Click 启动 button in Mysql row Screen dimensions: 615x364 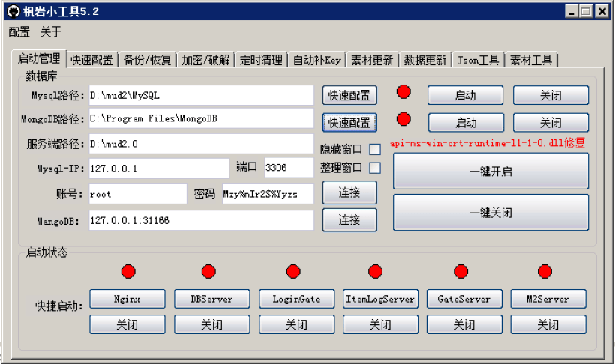point(465,95)
